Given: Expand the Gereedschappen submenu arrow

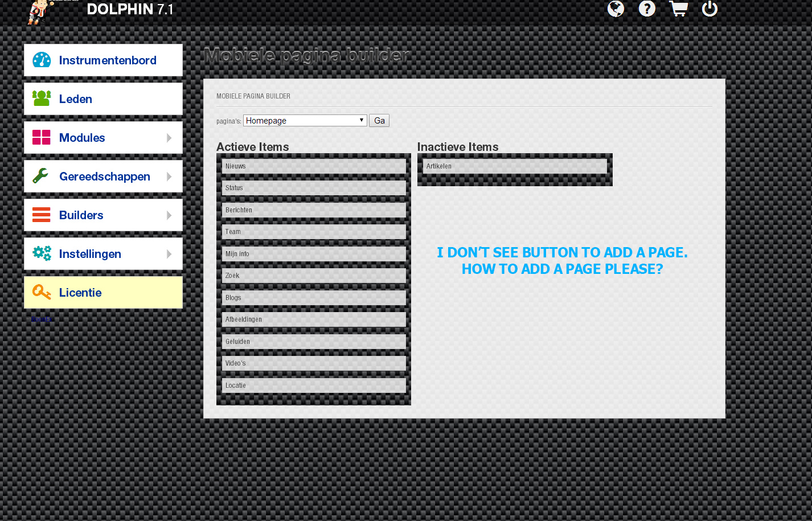Looking at the screenshot, I should [x=169, y=177].
